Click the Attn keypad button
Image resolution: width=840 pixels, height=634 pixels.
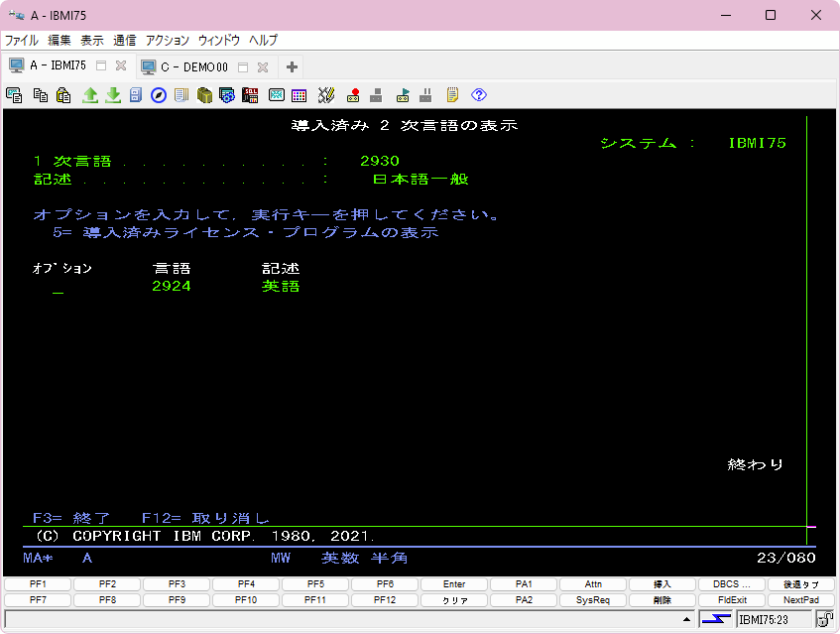pos(593,584)
